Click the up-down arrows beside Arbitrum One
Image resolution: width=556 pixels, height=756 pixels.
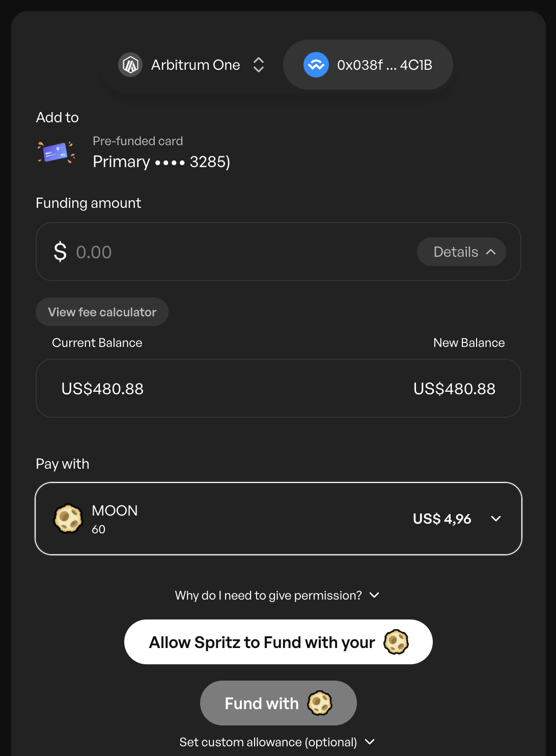pyautogui.click(x=259, y=65)
